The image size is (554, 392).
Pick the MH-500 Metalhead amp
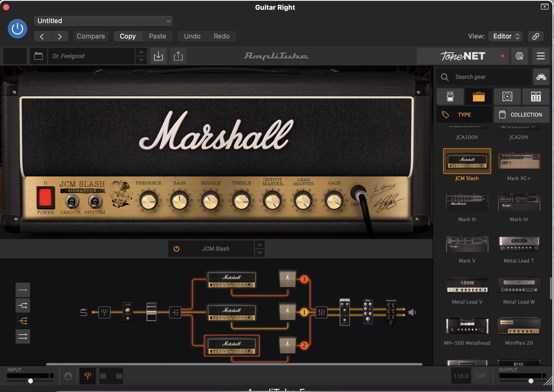coord(467,326)
